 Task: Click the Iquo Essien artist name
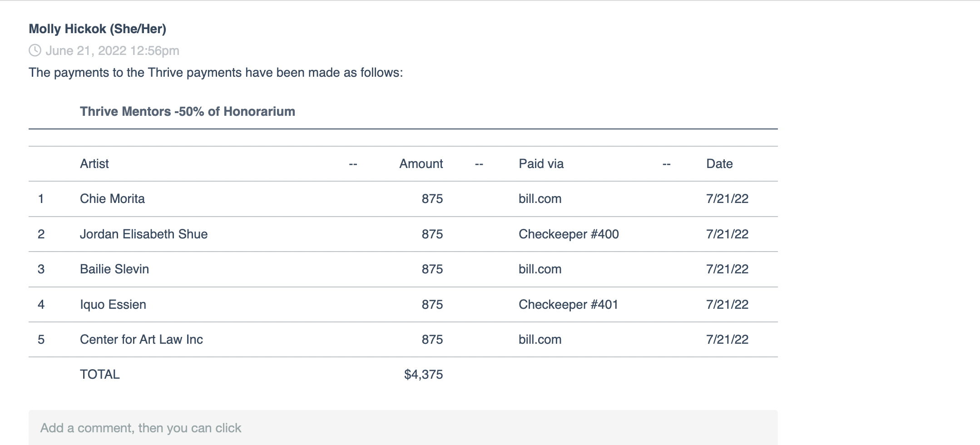pos(113,305)
